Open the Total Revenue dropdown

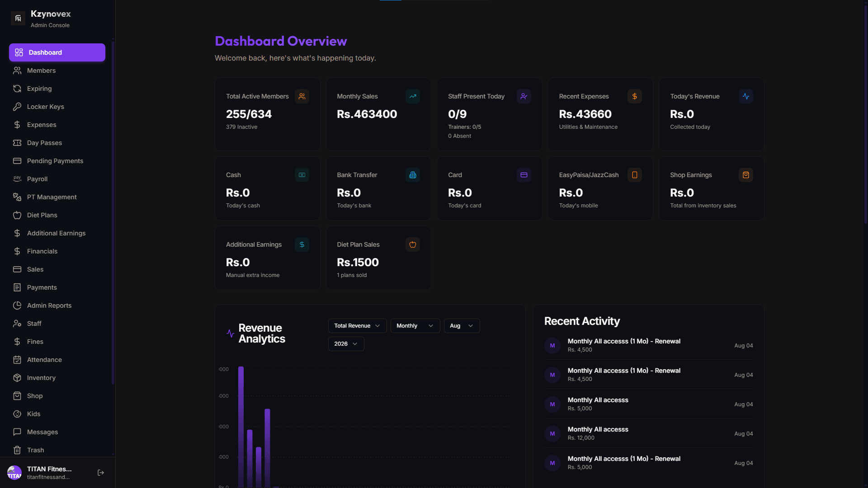(357, 326)
